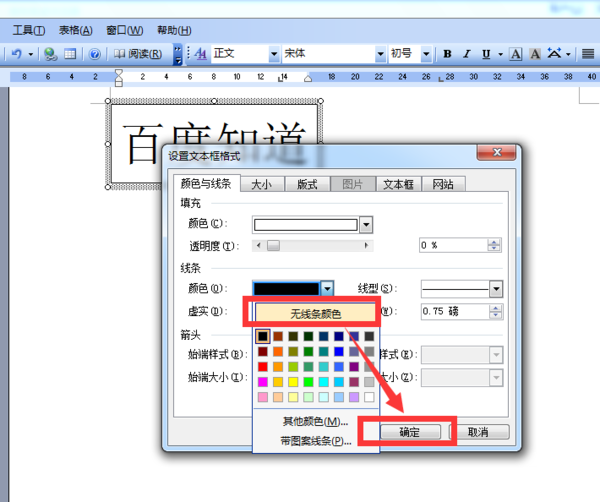Image resolution: width=600 pixels, height=502 pixels.
Task: Click the character border A icon
Action: [515, 54]
